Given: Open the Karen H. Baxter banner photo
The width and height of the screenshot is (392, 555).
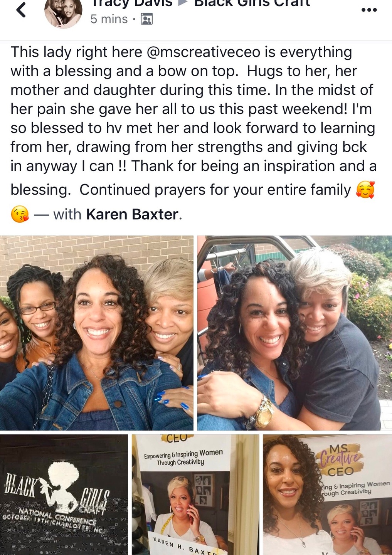Looking at the screenshot, I should pyautogui.click(x=195, y=495).
